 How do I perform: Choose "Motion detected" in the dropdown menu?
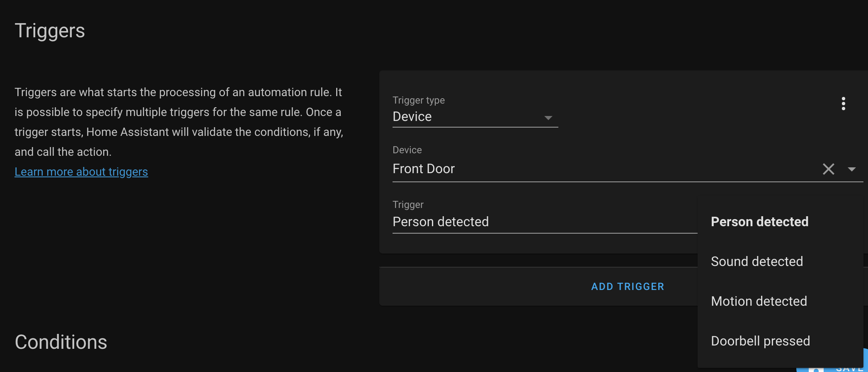759,301
